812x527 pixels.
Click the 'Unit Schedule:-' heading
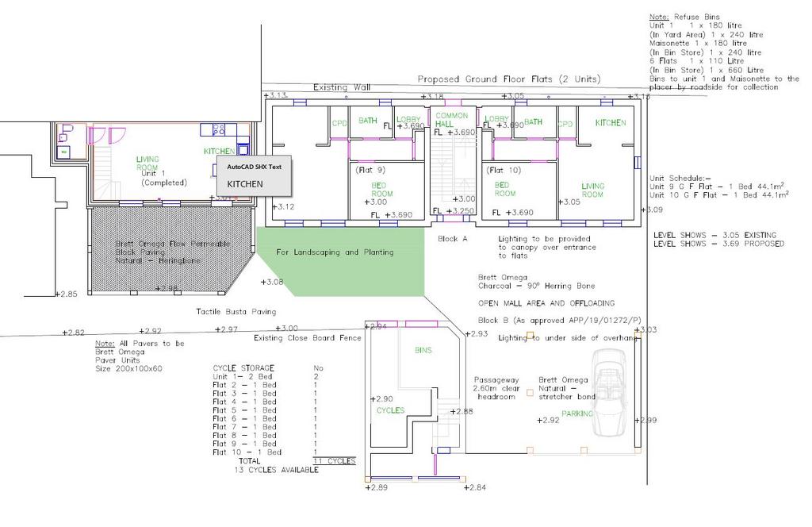[680, 178]
